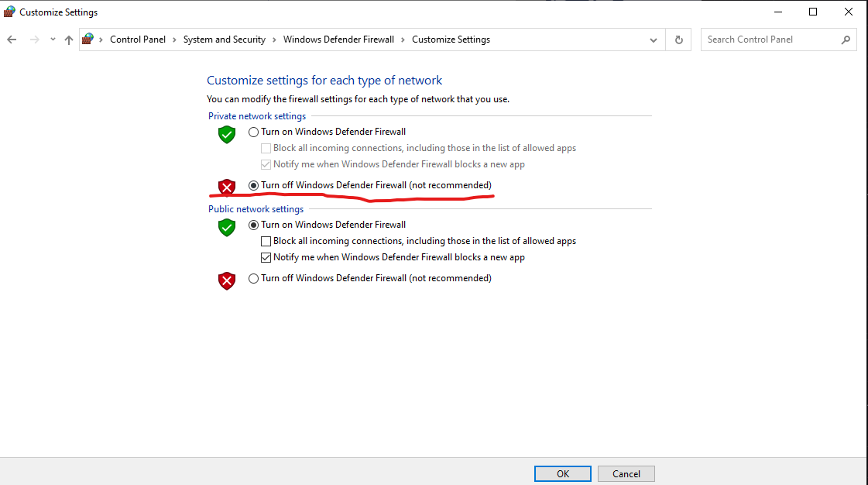Click the Customize Settings title bar icon
This screenshot has height=485, width=868.
pos(9,12)
